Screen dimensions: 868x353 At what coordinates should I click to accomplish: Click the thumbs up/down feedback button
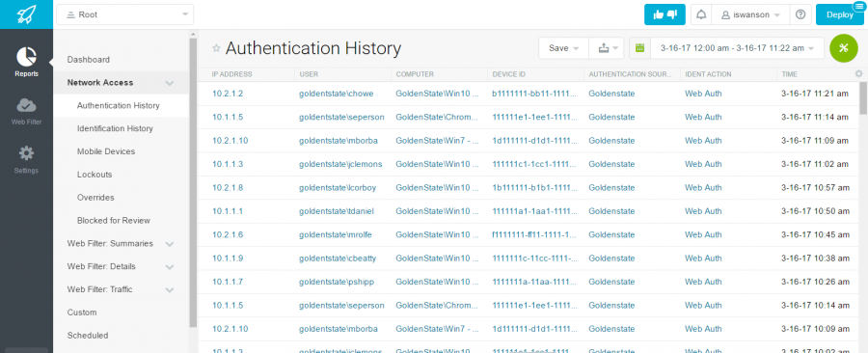tap(665, 14)
